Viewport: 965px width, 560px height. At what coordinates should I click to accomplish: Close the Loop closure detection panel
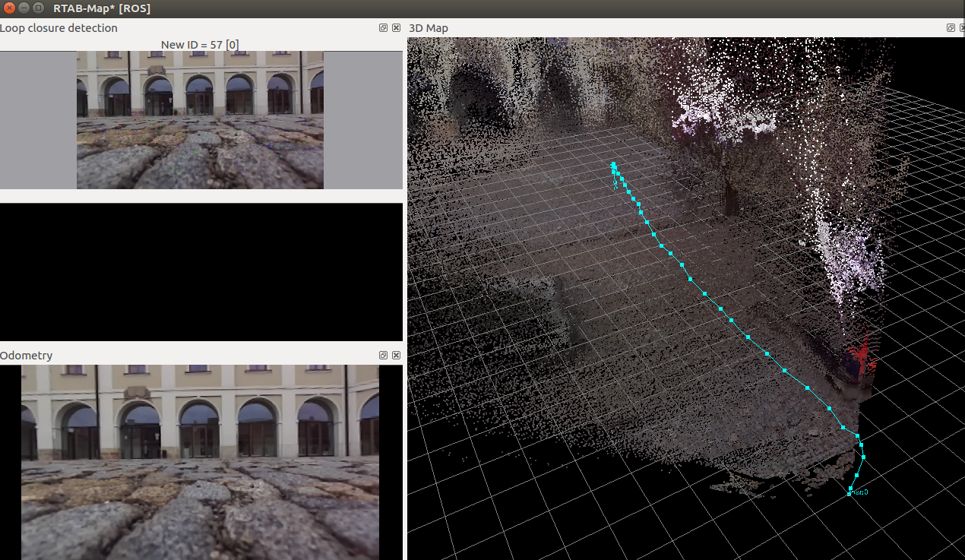396,28
